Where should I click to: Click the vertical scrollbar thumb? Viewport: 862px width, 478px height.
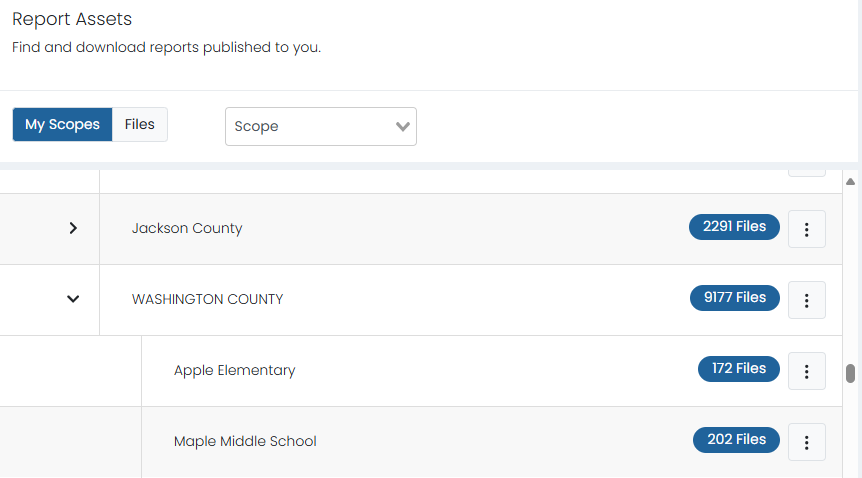850,373
